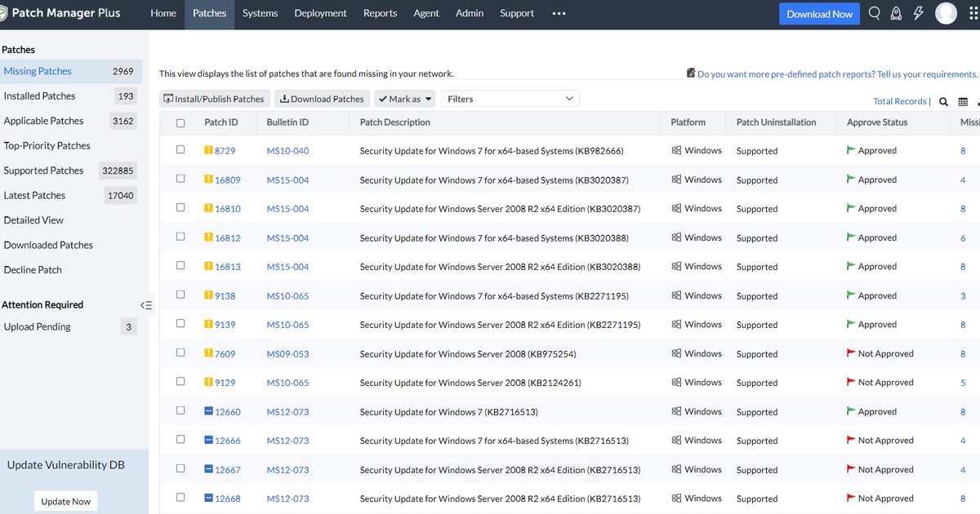
Task: Click the lightning bolt quick actions icon
Action: [918, 13]
